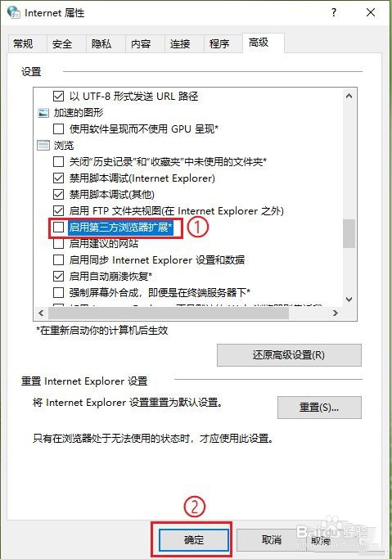Uncheck 启用自动崩溃恢复 checkbox
Screen dimensions: 392x559
pyautogui.click(x=58, y=277)
